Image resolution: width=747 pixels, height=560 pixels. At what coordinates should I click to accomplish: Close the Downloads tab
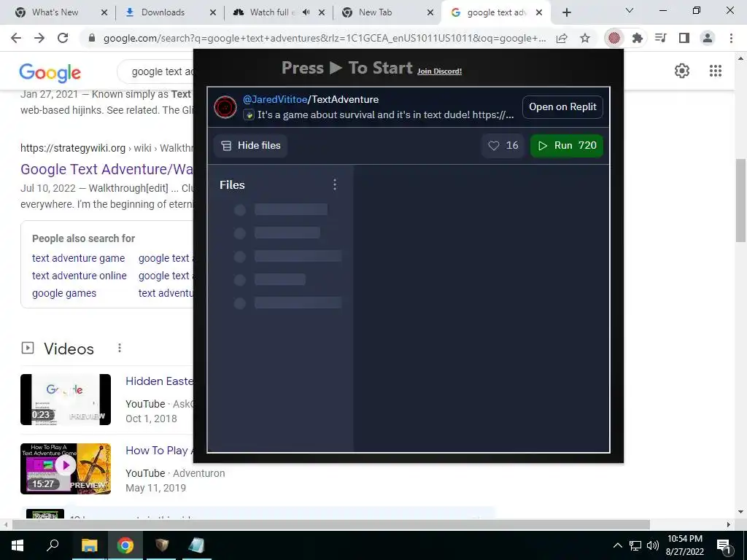coord(213,12)
